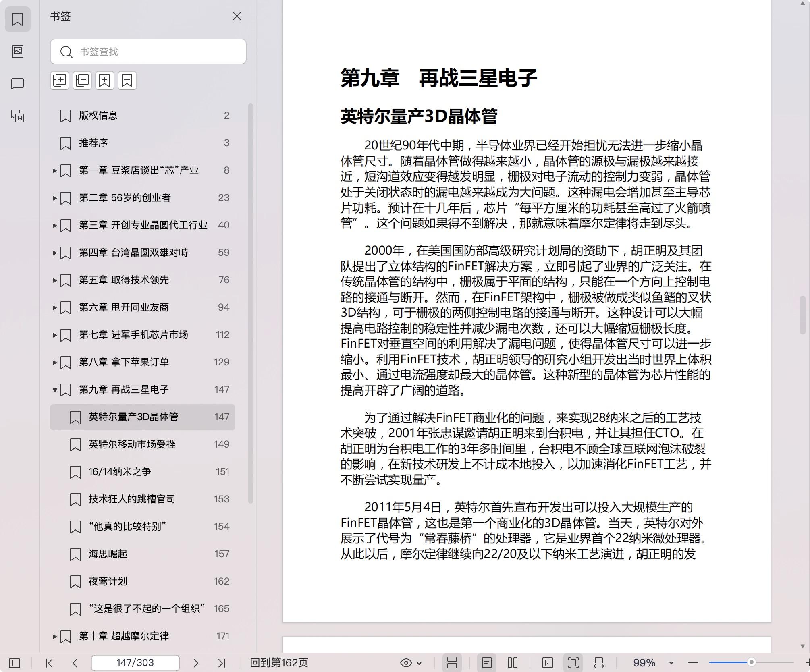Go to bookmark "这是很了不起的一个组织"
The width and height of the screenshot is (810, 672).
pos(143,609)
